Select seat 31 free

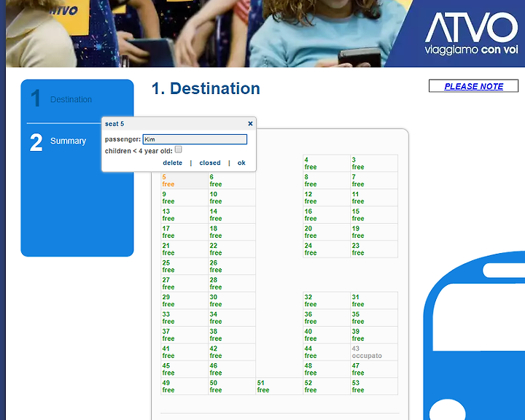[x=374, y=300]
